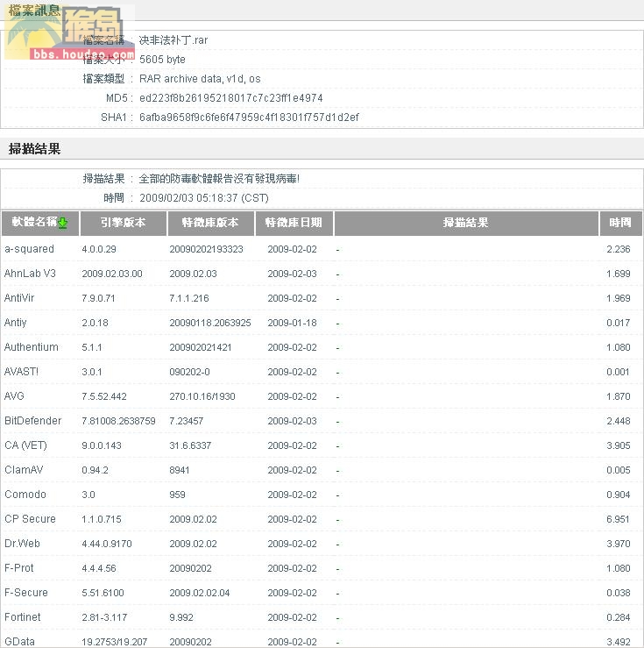Sort by the 特徵庫版本 column header
Screen dimensions: 644x648
(210, 224)
